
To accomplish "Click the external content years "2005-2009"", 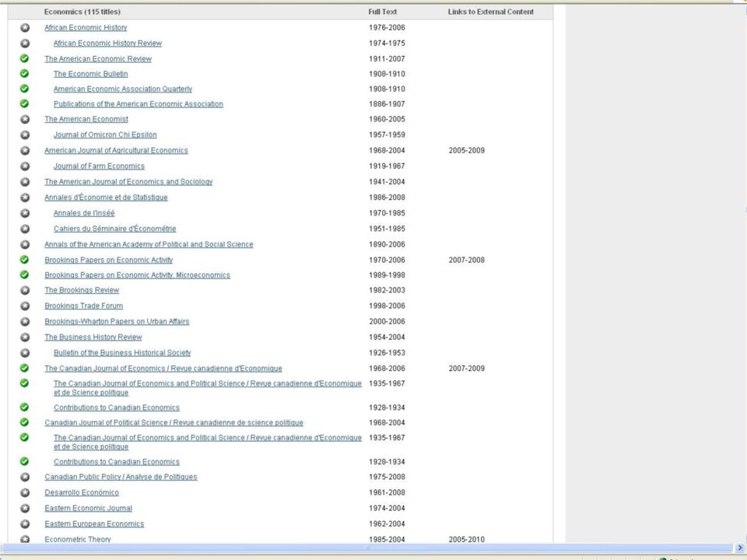I will pyautogui.click(x=466, y=150).
